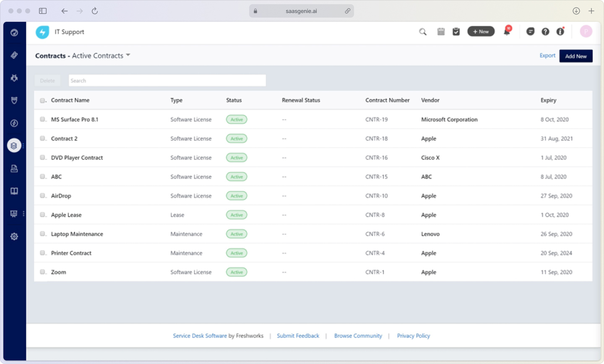Open Browse Community link
604x364 pixels.
(358, 336)
